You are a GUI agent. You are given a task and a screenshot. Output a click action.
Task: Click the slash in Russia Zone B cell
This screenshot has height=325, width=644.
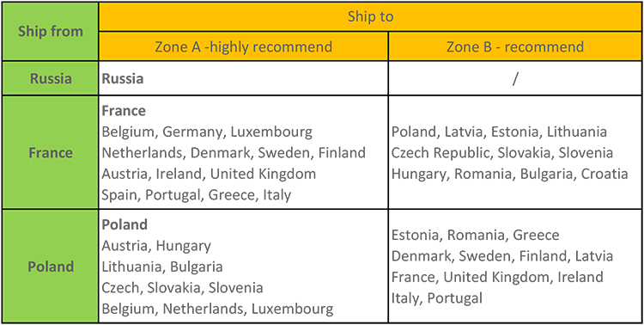[x=515, y=78]
